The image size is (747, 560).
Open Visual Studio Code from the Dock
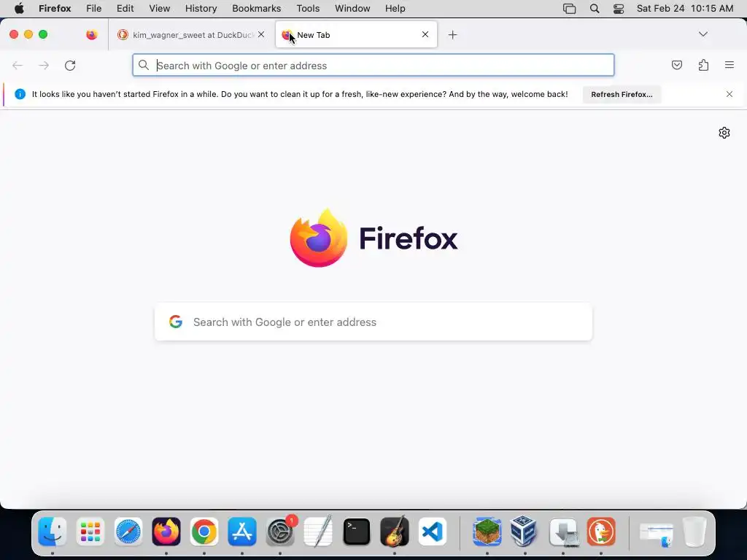(432, 532)
